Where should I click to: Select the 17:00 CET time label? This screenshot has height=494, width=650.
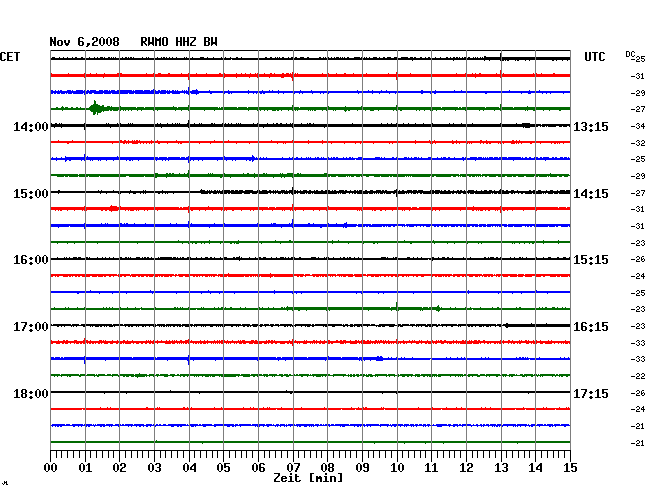click(x=31, y=327)
